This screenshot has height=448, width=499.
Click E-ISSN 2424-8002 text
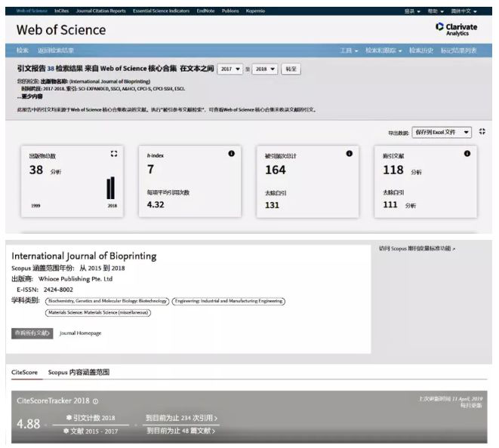click(x=45, y=290)
